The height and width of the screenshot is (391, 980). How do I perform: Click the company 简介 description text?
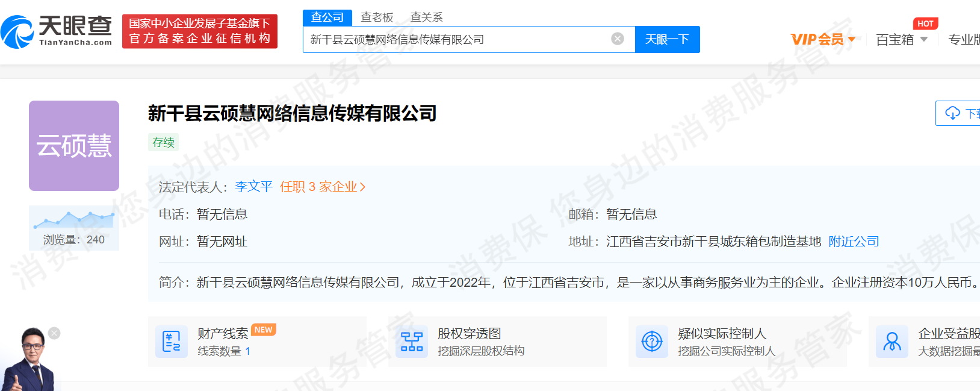click(588, 282)
